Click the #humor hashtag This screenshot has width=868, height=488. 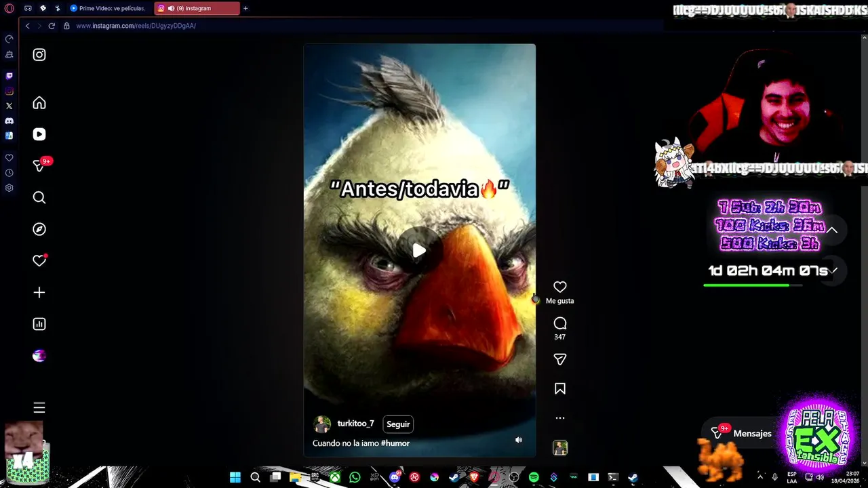coord(395,443)
